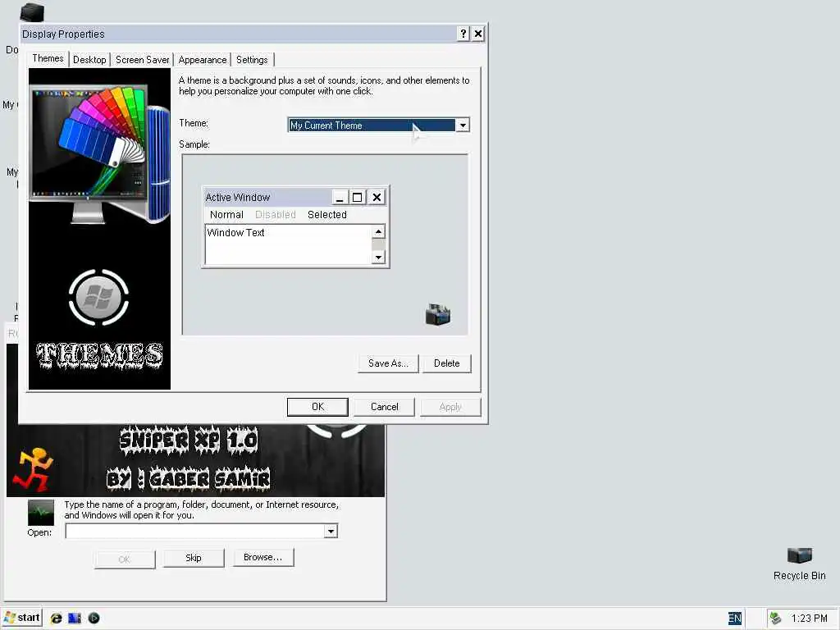Image resolution: width=840 pixels, height=630 pixels.
Task: Click Save As... button
Action: (388, 363)
